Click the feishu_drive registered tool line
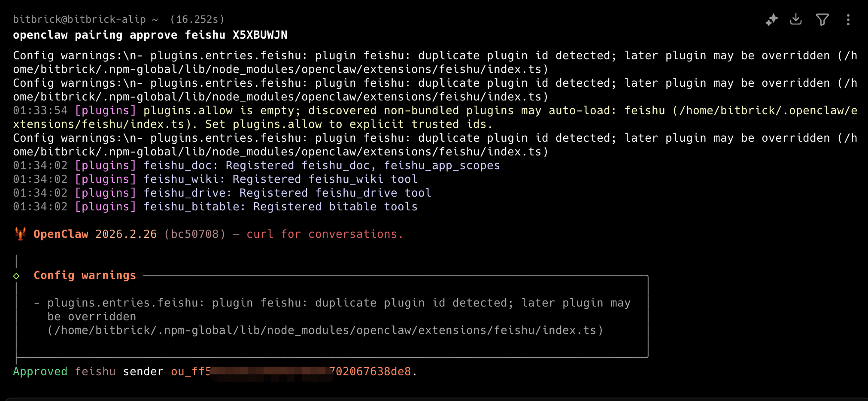This screenshot has height=401, width=868. 287,193
